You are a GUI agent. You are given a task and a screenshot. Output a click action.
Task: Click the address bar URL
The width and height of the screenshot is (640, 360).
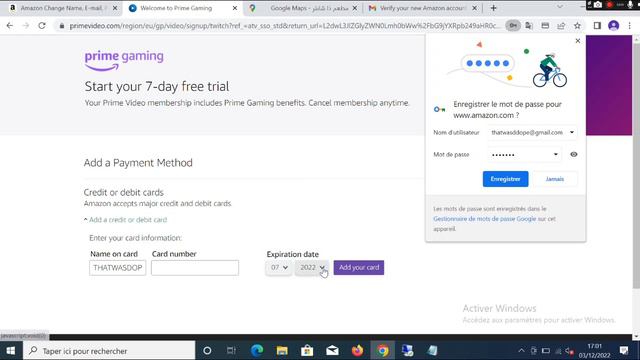[x=284, y=26]
